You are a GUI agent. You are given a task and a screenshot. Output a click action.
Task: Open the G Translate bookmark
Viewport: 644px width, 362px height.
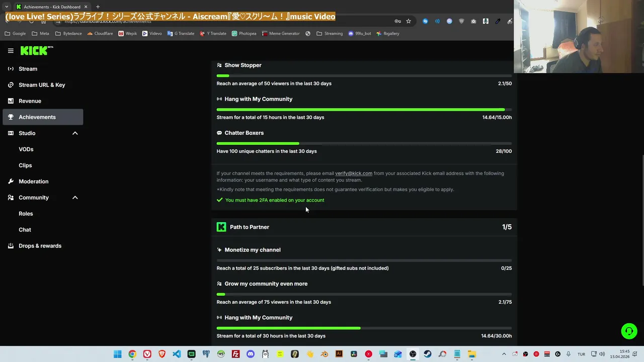coord(181,34)
